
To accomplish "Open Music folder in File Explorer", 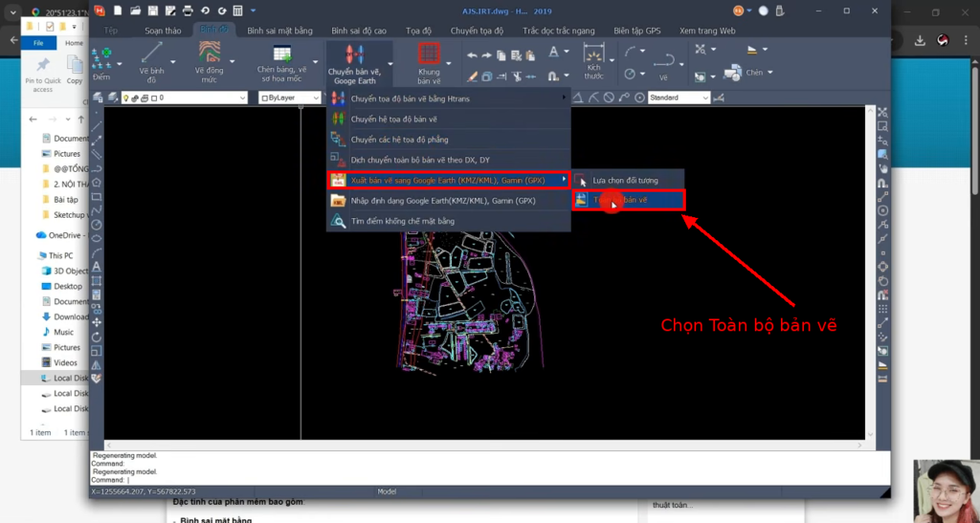I will 63,332.
